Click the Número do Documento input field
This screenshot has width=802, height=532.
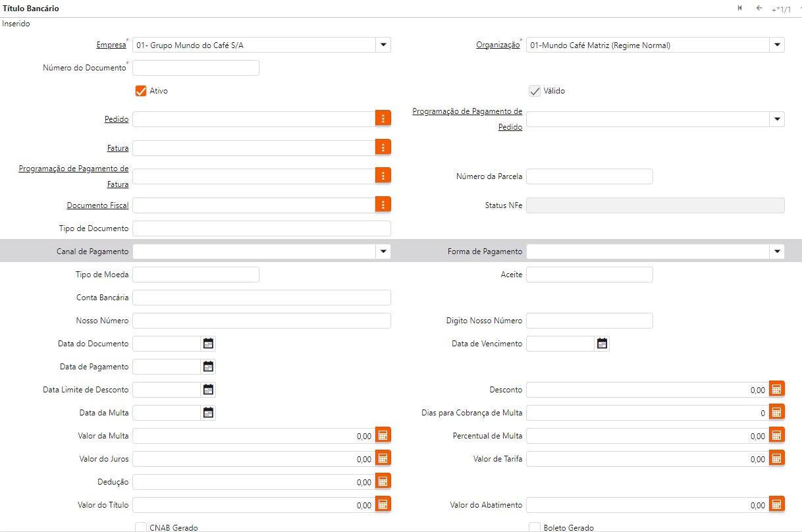(196, 68)
